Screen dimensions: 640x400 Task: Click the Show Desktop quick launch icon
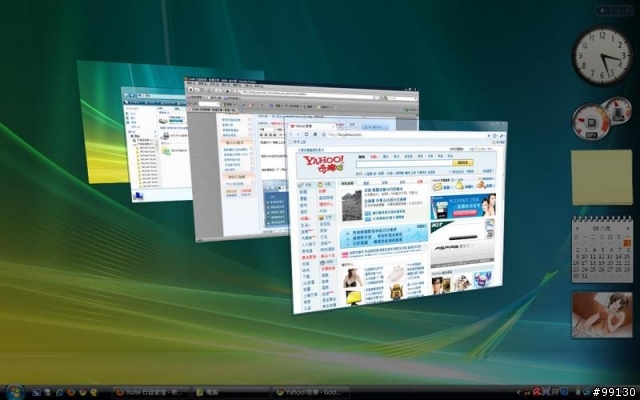coord(37,392)
